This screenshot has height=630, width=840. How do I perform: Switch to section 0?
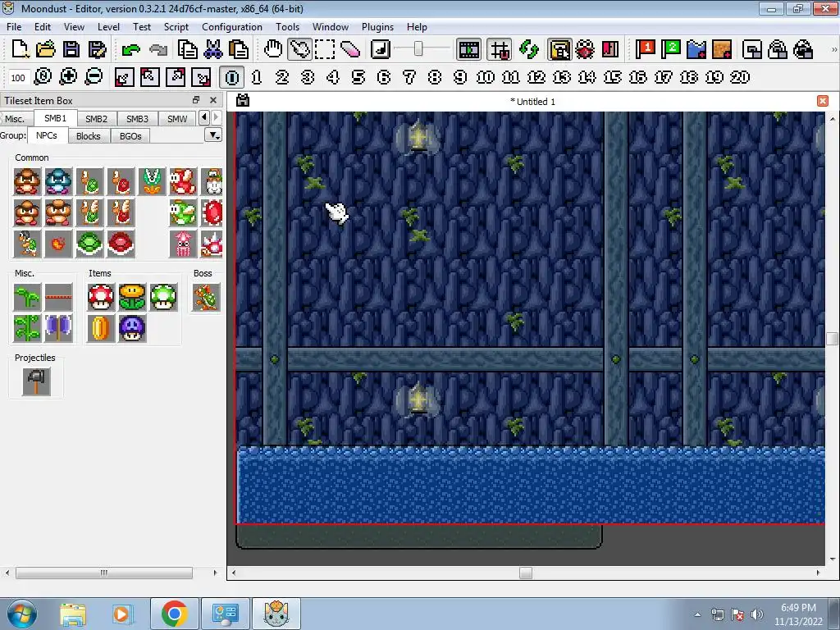[232, 77]
